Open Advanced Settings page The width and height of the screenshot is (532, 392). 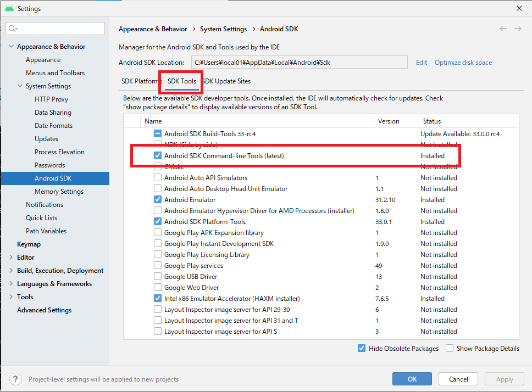point(45,310)
